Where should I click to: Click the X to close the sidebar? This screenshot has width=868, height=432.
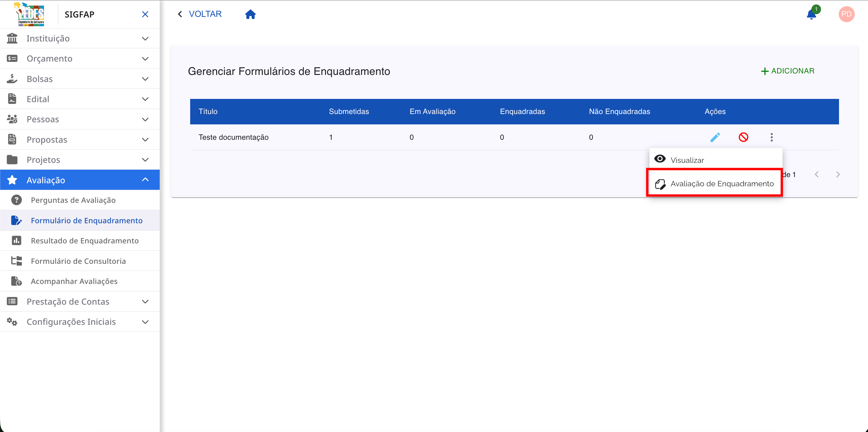145,14
